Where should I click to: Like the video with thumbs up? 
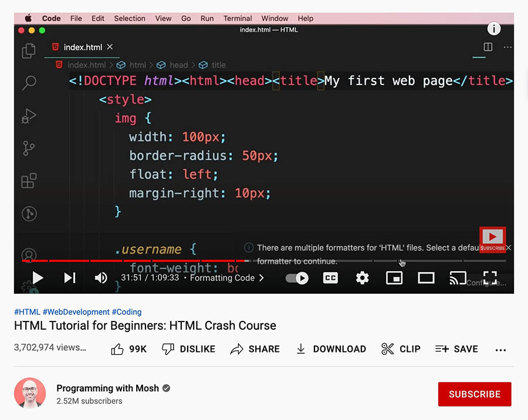128,349
